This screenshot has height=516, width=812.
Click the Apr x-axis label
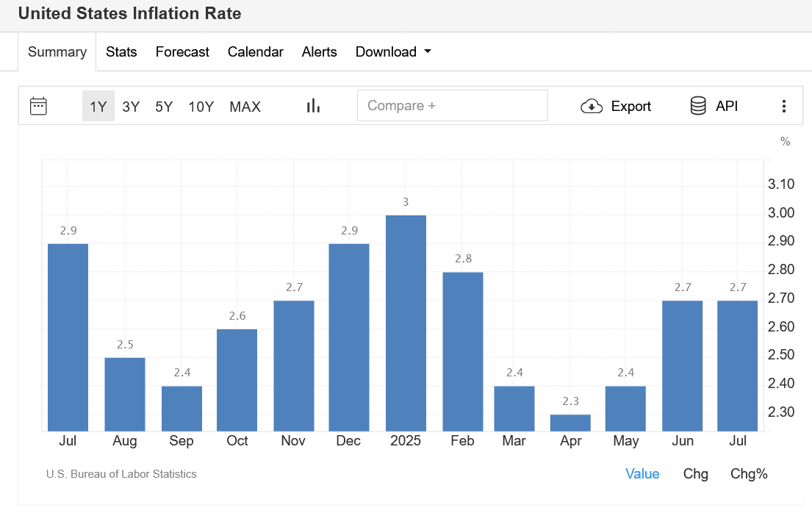(571, 442)
